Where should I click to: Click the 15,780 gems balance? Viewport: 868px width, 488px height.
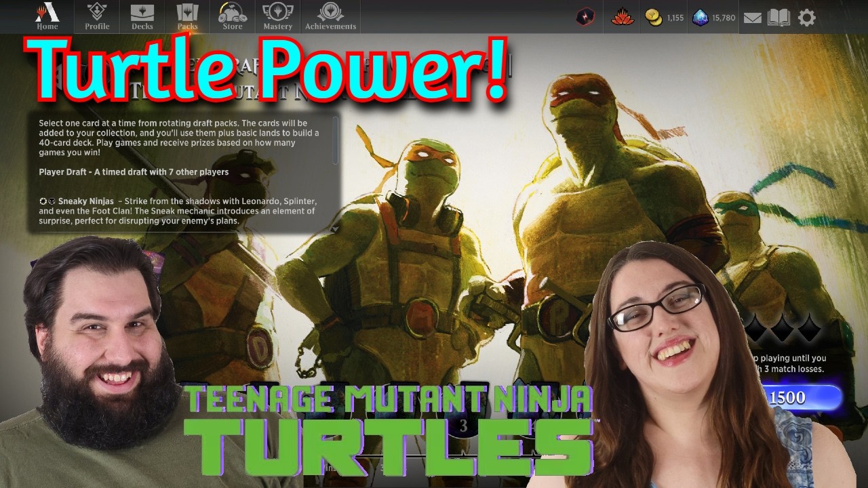724,18
